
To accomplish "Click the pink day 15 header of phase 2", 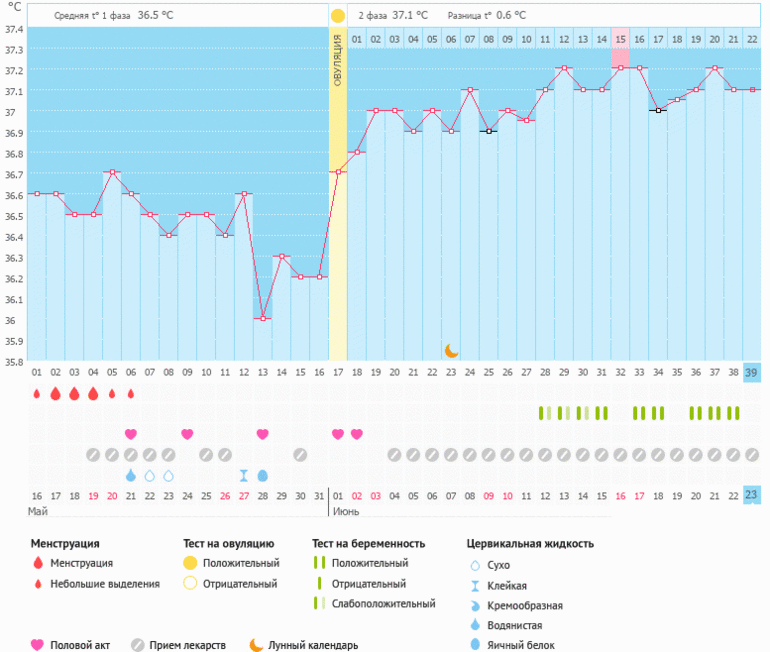I will point(620,39).
